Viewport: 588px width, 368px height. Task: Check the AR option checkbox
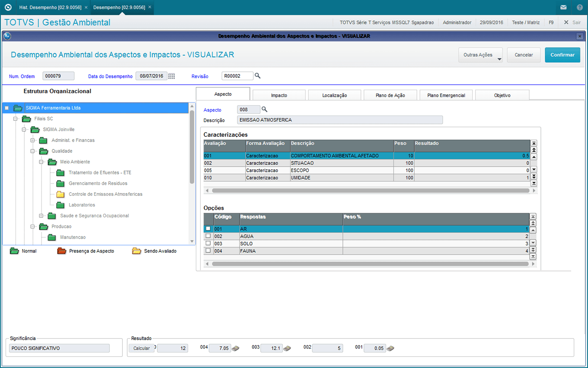point(208,229)
